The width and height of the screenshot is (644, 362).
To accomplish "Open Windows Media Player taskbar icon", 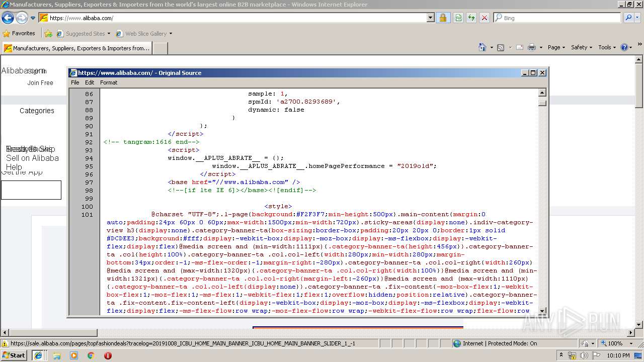I will [x=74, y=355].
